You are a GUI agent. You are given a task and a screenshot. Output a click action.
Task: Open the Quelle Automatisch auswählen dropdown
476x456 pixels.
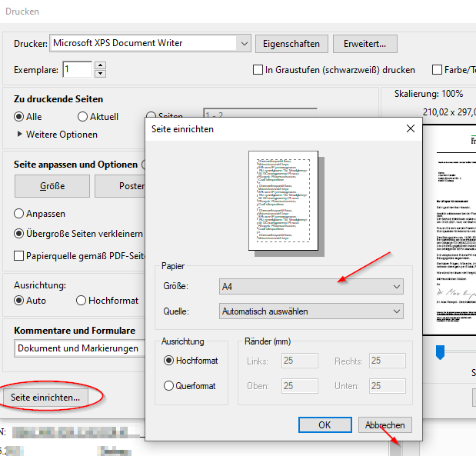[311, 311]
